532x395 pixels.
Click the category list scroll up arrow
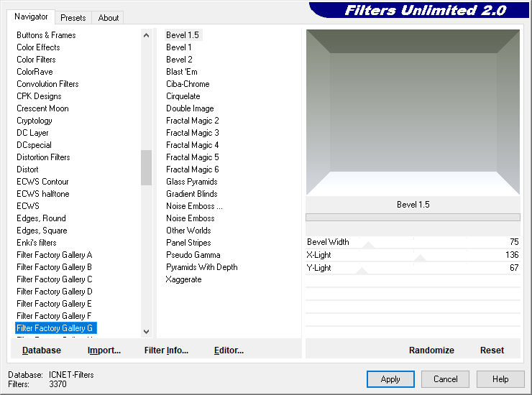coord(146,35)
